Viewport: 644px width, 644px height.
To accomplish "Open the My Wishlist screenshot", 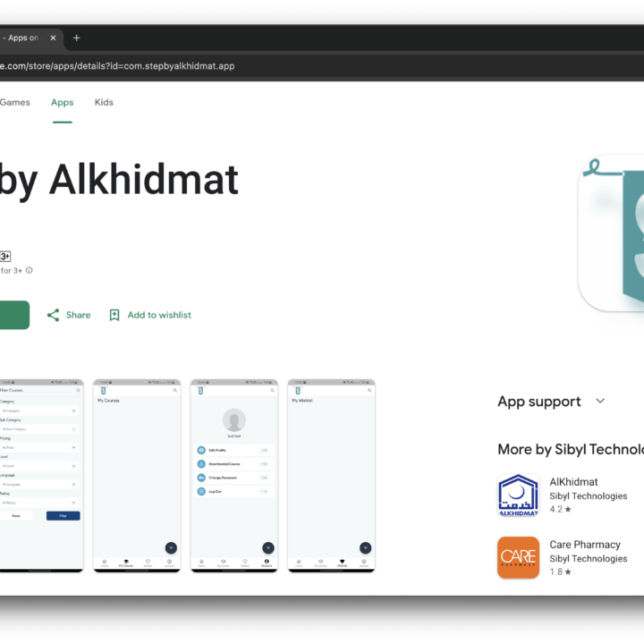I will coord(332,476).
